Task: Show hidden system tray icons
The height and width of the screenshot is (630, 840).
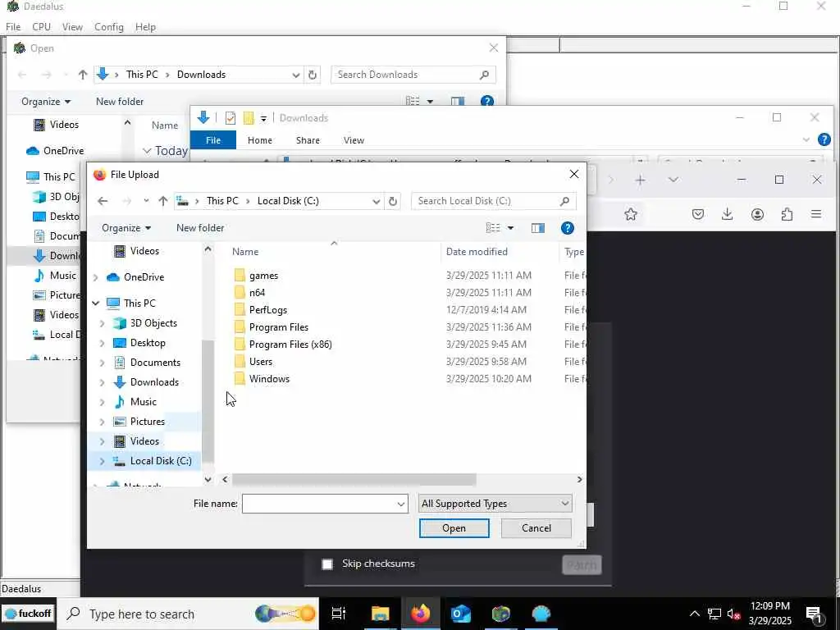Action: [x=694, y=614]
